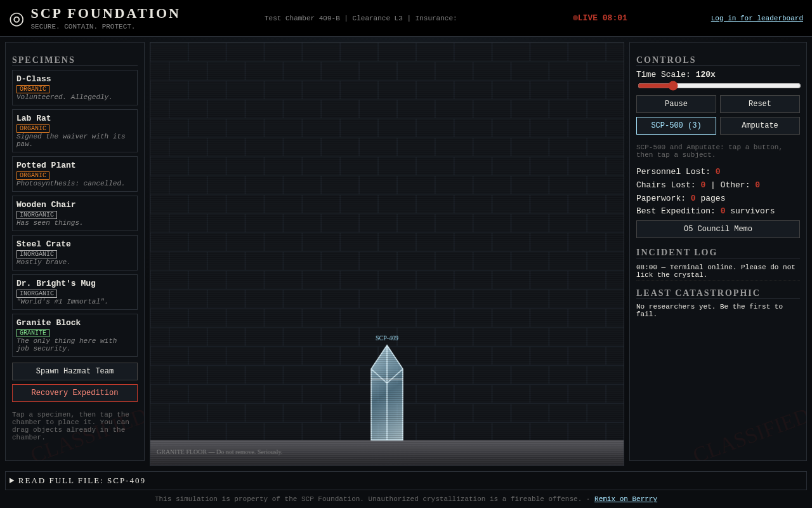Choose the Potted Plant specimen

coord(75,174)
